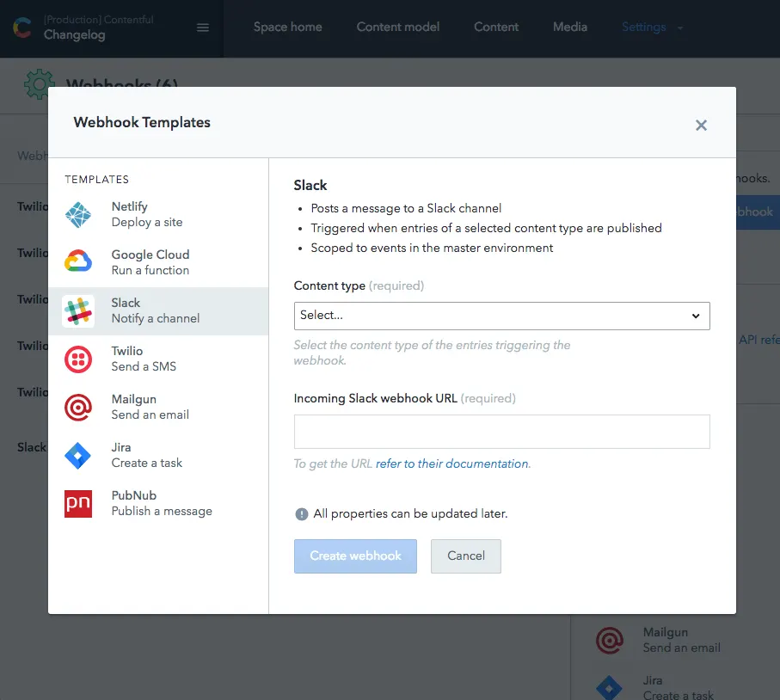The height and width of the screenshot is (700, 780).
Task: Select the Jira Create a task template
Action: [158, 456]
